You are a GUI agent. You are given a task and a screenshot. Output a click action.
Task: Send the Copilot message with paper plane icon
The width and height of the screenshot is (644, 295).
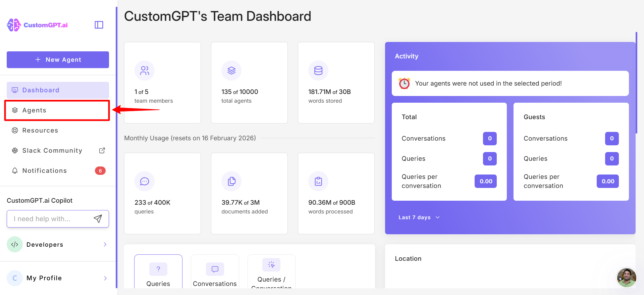[98, 219]
